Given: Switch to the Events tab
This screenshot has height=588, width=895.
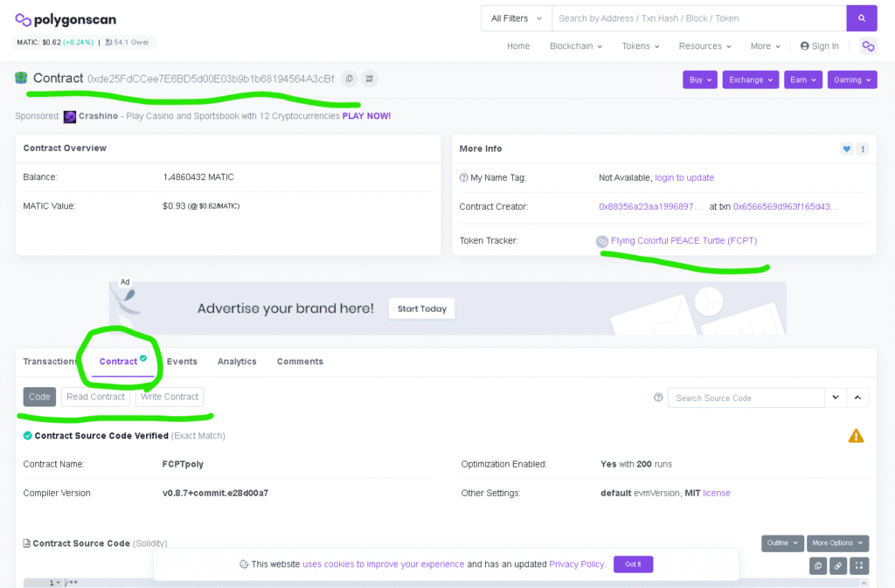Looking at the screenshot, I should 182,362.
